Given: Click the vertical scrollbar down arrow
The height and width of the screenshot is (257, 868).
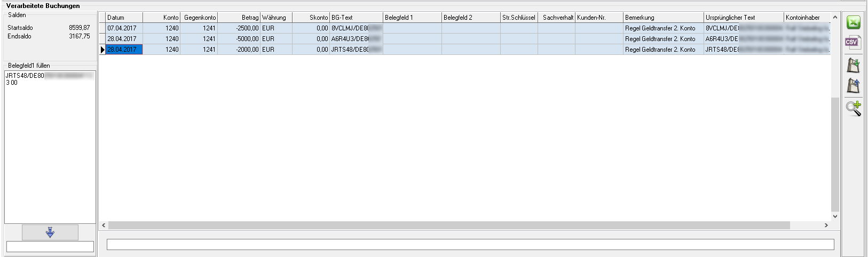Looking at the screenshot, I should coord(835,216).
